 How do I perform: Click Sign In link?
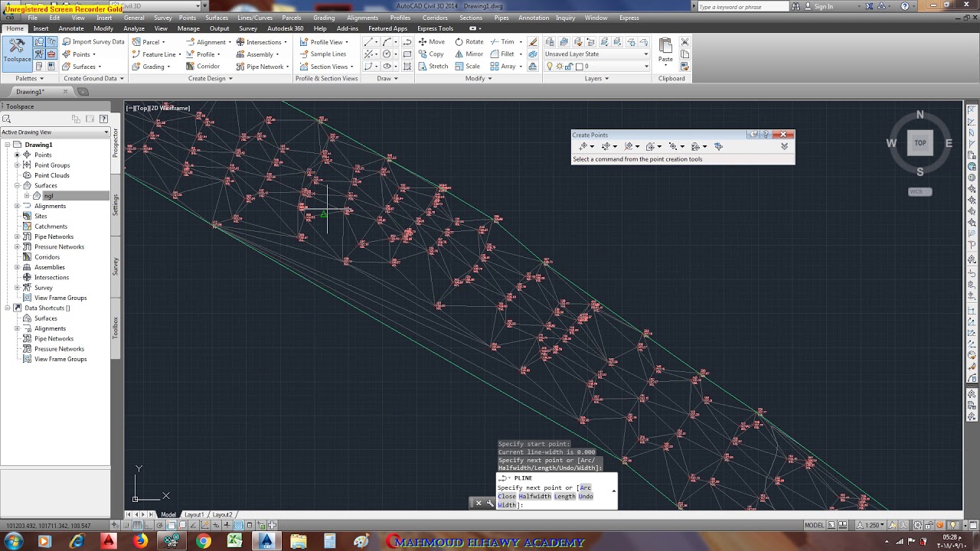[x=824, y=6]
